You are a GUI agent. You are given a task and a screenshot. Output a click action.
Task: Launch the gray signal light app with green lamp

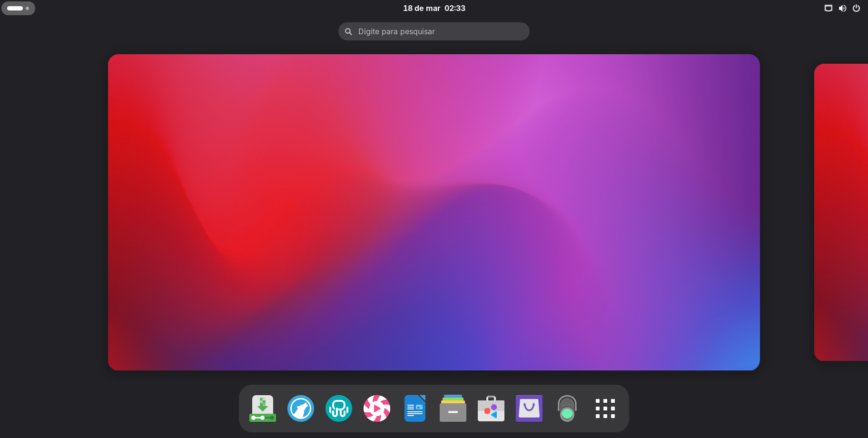click(x=567, y=409)
